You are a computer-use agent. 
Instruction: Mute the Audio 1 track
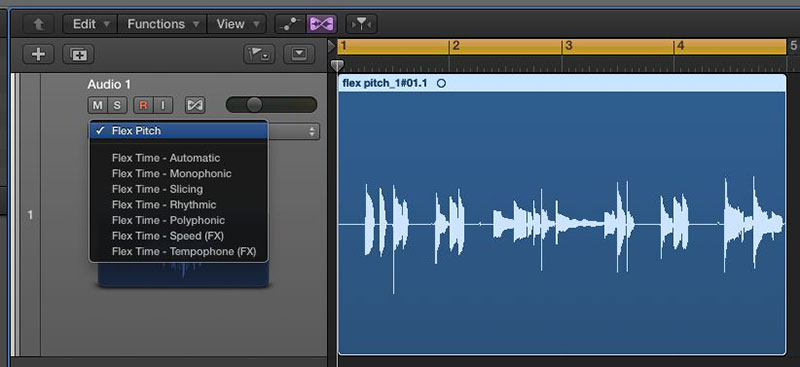click(x=97, y=106)
